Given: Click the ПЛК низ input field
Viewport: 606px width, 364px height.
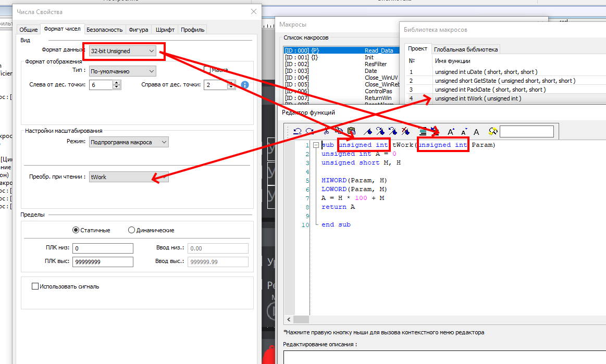Looking at the screenshot, I should click(x=103, y=248).
